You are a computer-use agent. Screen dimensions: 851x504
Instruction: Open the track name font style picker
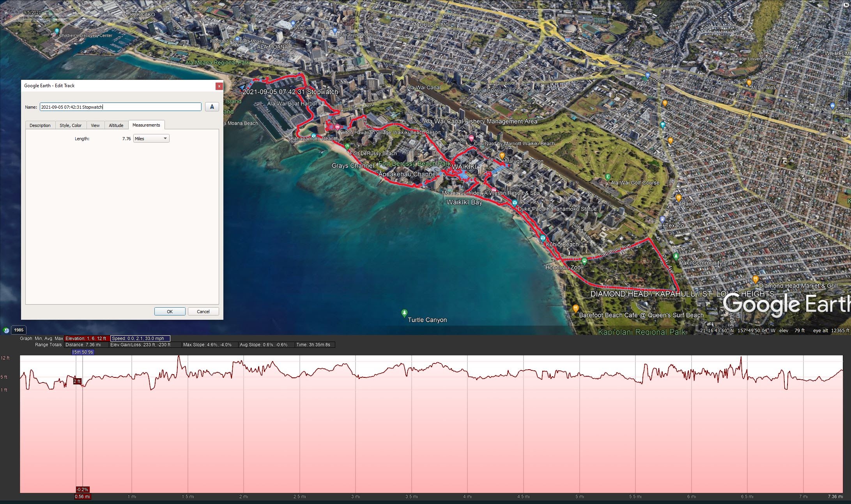pos(211,106)
